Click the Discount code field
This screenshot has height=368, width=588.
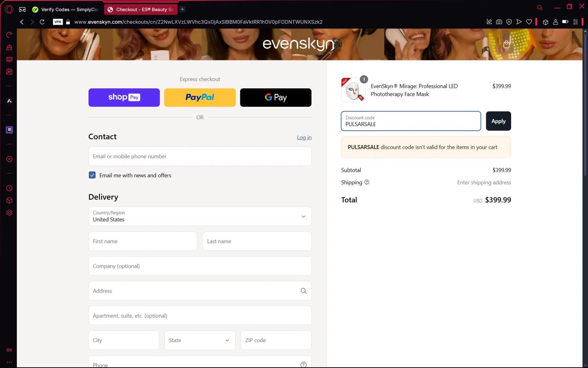pos(411,121)
